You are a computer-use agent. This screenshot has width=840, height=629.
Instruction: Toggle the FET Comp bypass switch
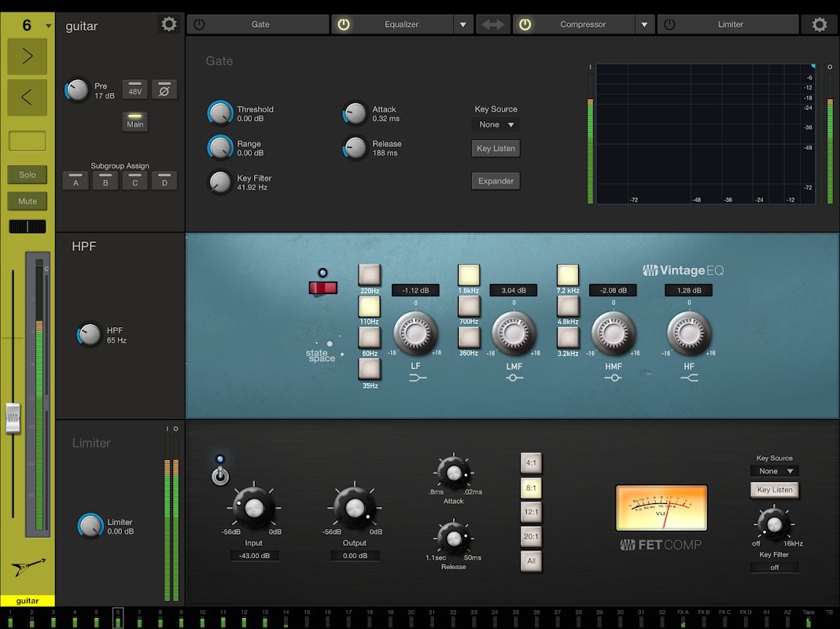(220, 474)
